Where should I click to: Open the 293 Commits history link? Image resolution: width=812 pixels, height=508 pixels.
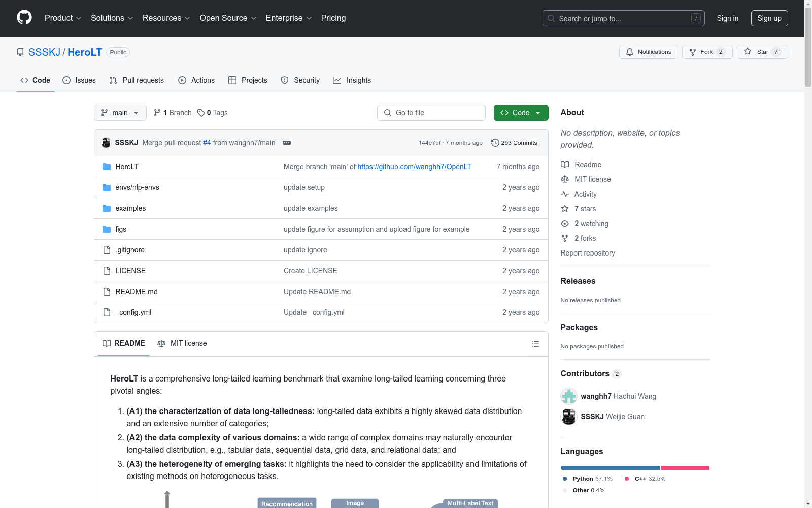point(514,143)
